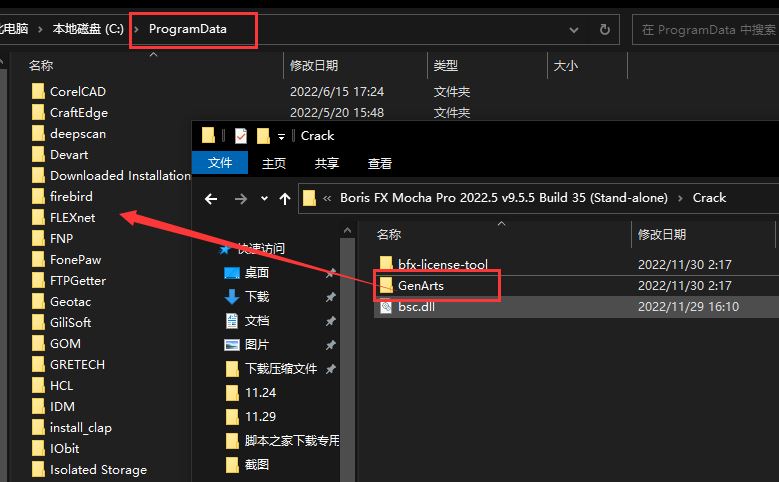Image resolution: width=779 pixels, height=482 pixels.
Task: Select the Geotac folder icon
Action: [38, 302]
